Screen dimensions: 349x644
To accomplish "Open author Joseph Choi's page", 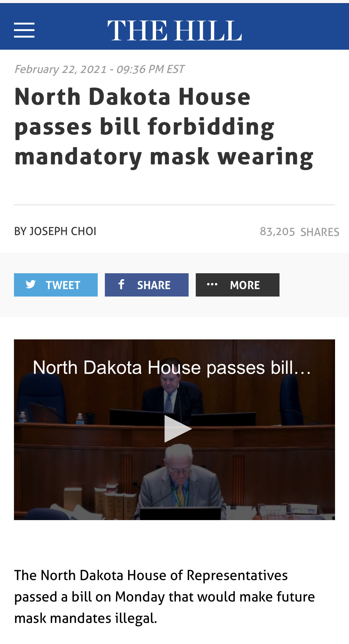I will [x=63, y=231].
